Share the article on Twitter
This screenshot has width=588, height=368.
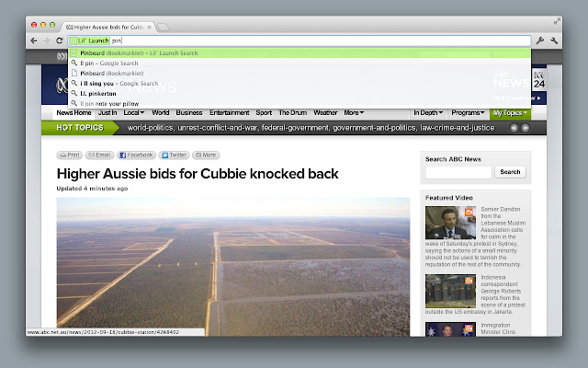(174, 155)
